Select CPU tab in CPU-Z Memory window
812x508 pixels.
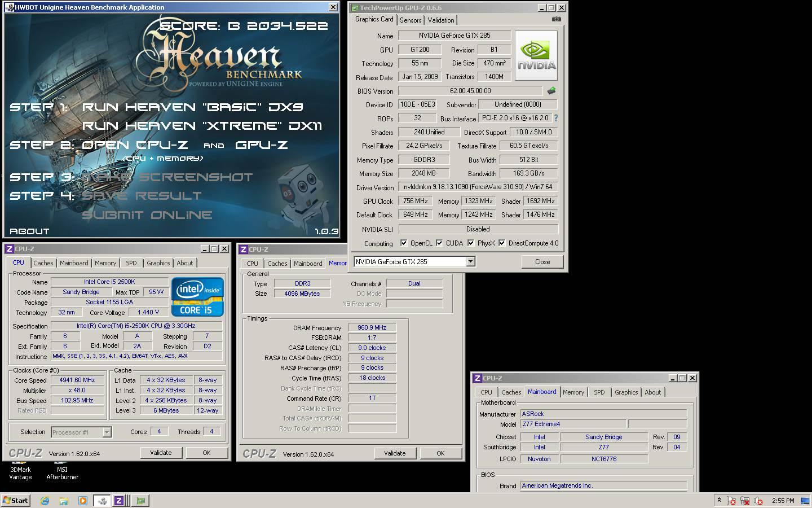click(x=252, y=264)
